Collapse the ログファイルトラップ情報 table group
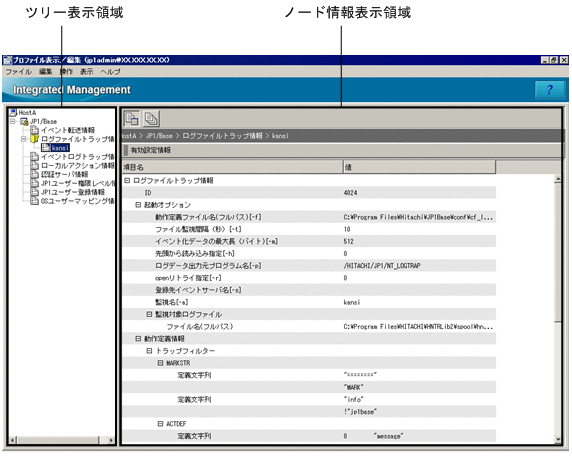 [x=127, y=180]
